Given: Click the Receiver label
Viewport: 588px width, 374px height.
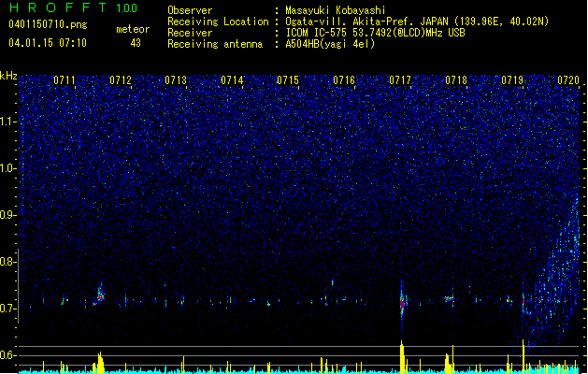Looking at the screenshot, I should 190,33.
